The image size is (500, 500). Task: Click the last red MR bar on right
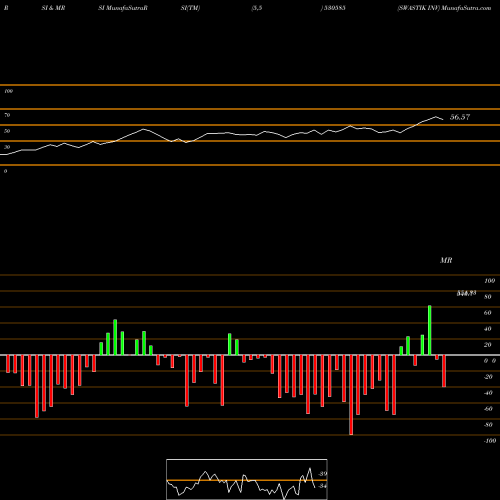pos(444,371)
